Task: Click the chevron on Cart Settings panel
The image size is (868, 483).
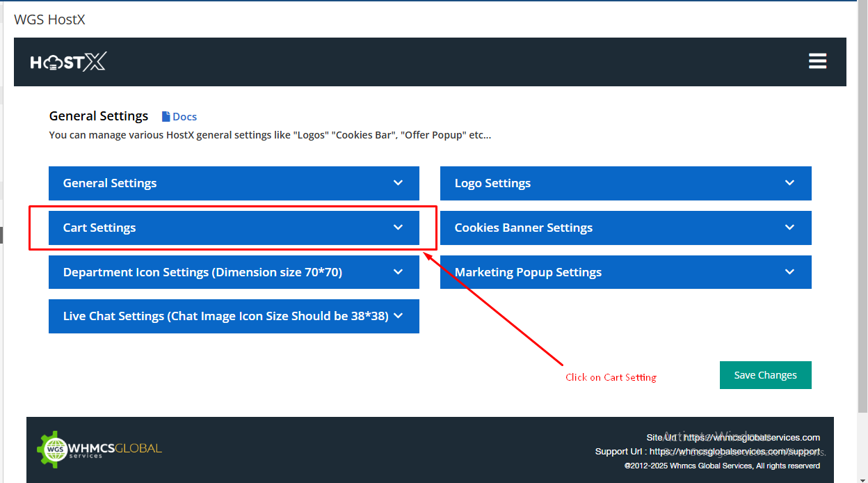Action: pyautogui.click(x=398, y=228)
